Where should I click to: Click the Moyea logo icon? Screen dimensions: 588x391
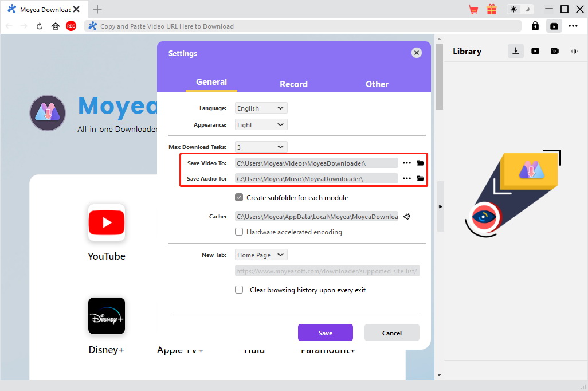point(48,112)
